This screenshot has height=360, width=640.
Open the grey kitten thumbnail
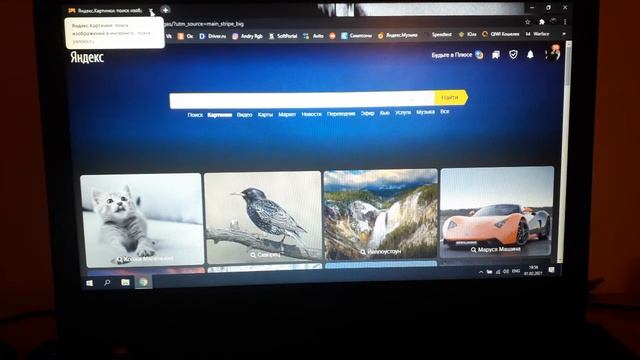tap(142, 220)
